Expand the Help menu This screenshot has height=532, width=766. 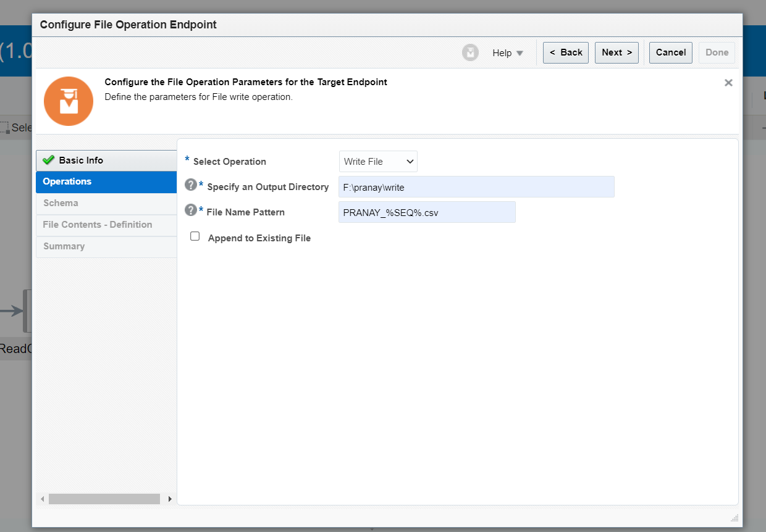click(x=507, y=52)
